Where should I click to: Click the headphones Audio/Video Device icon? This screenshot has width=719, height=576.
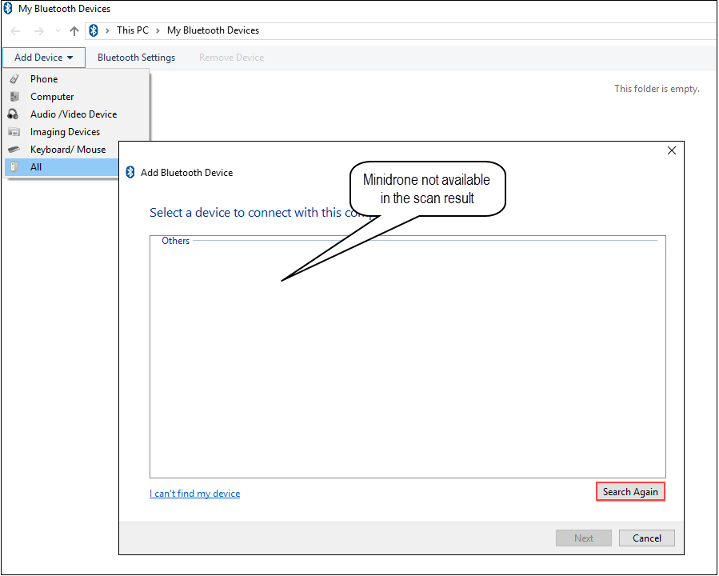[14, 115]
